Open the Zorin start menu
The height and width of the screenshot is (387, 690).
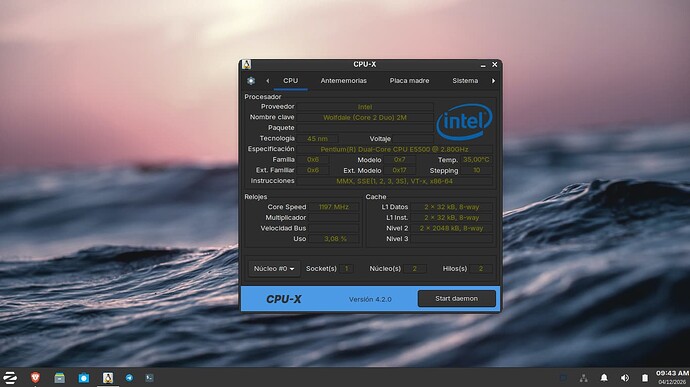(10, 377)
